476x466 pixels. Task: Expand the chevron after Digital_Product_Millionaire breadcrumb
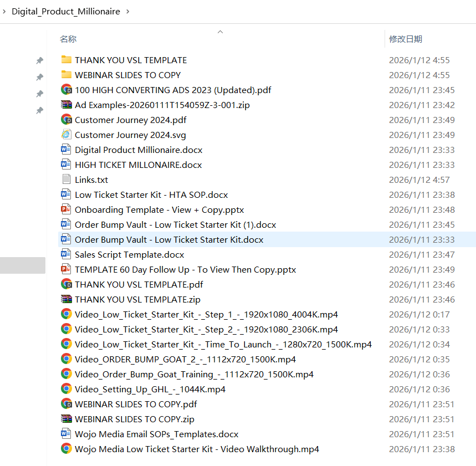(x=129, y=11)
